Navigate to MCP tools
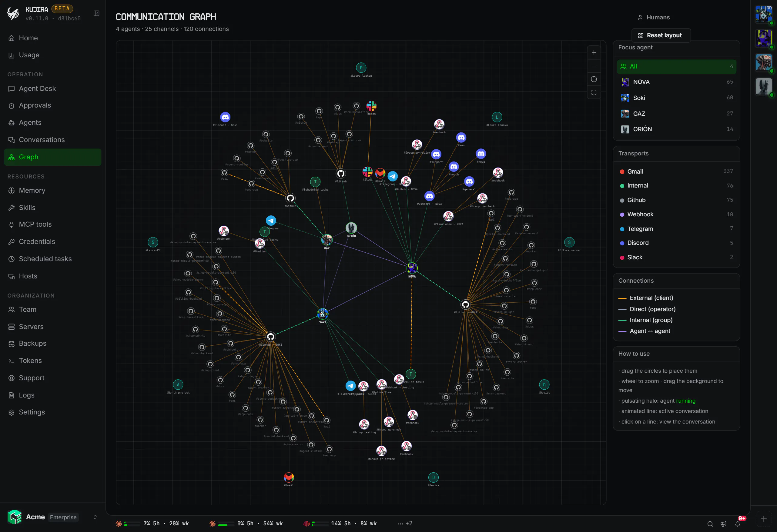777x532 pixels. (52, 224)
